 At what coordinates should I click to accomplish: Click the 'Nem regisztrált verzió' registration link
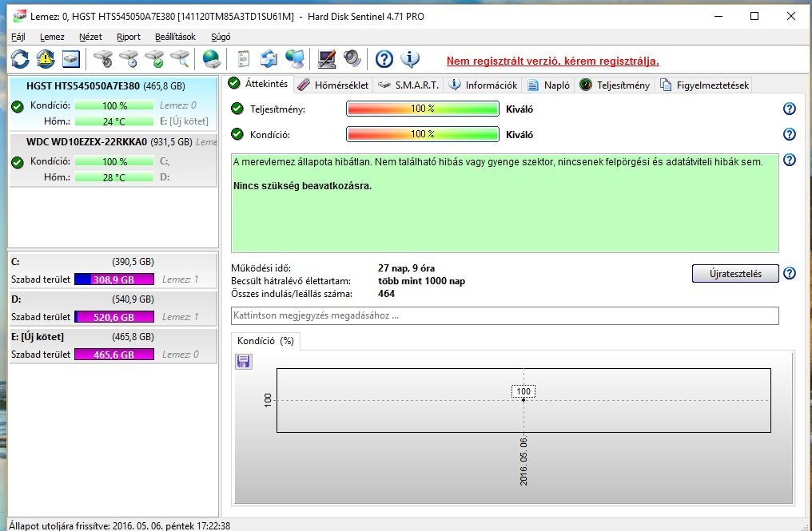click(x=552, y=61)
